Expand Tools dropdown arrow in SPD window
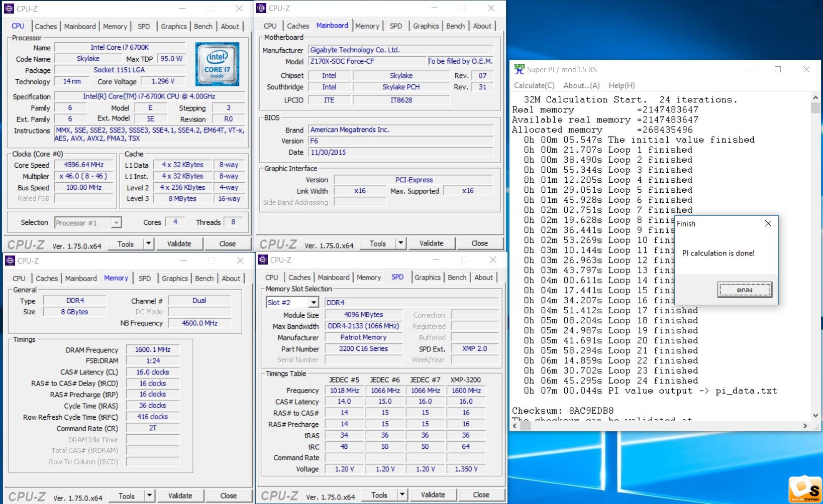The image size is (823, 504). coord(402,494)
